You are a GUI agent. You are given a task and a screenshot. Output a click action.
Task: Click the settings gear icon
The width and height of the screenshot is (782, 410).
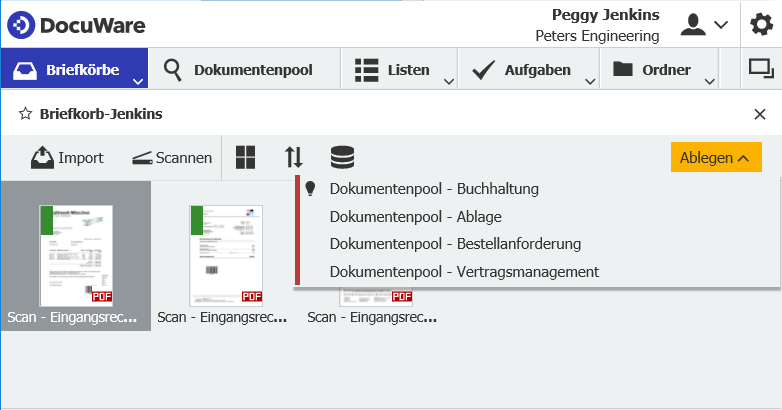point(761,25)
